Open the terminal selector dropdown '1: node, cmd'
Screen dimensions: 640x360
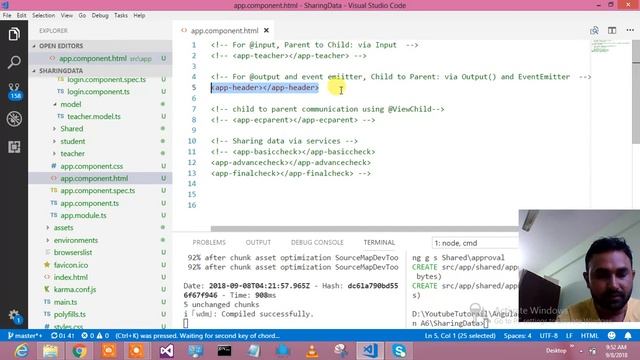[x=475, y=243]
